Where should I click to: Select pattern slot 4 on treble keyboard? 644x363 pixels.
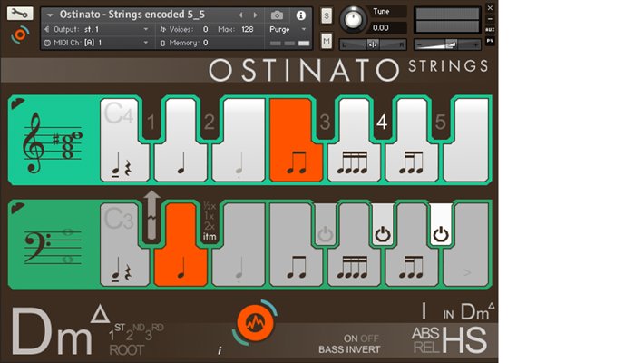tap(382, 121)
